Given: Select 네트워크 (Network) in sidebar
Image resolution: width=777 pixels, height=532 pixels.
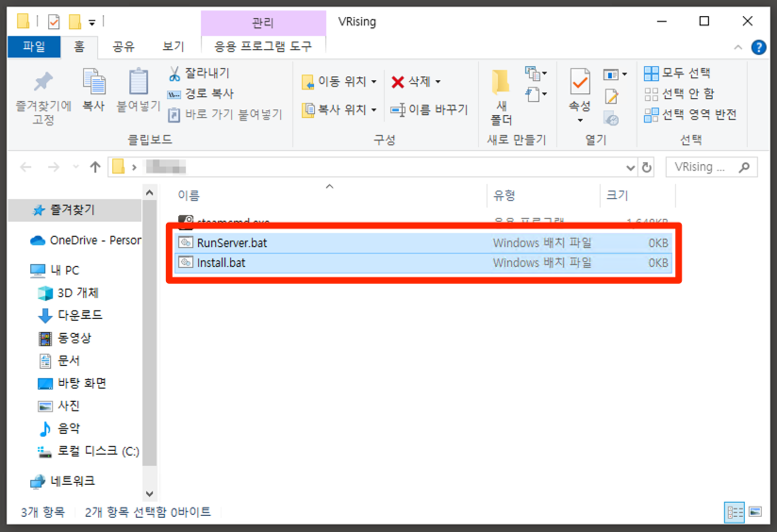Looking at the screenshot, I should click(x=63, y=481).
